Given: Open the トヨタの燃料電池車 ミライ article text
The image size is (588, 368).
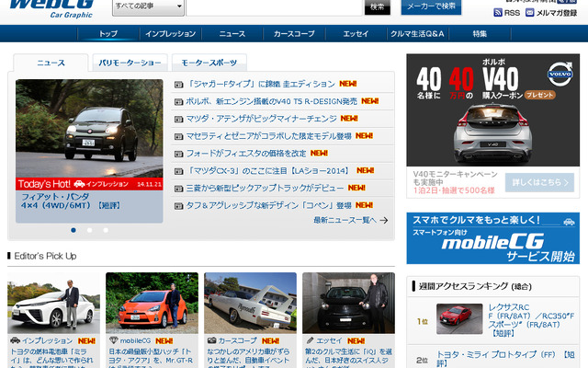Looking at the screenshot, I should point(52,358).
